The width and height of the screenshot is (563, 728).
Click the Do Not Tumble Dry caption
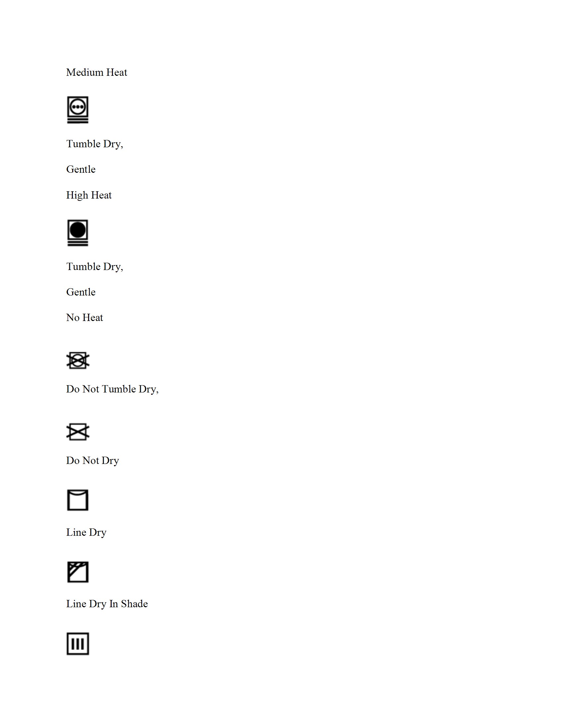tap(112, 389)
